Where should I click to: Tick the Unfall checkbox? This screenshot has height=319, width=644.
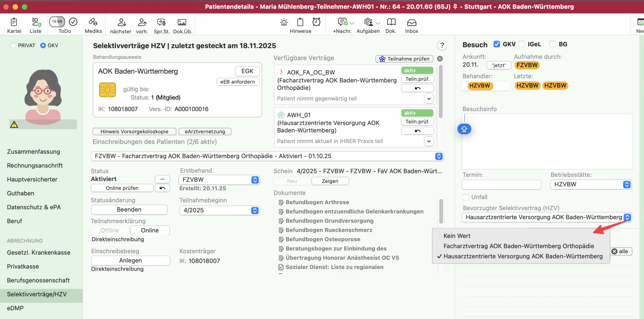click(x=466, y=197)
